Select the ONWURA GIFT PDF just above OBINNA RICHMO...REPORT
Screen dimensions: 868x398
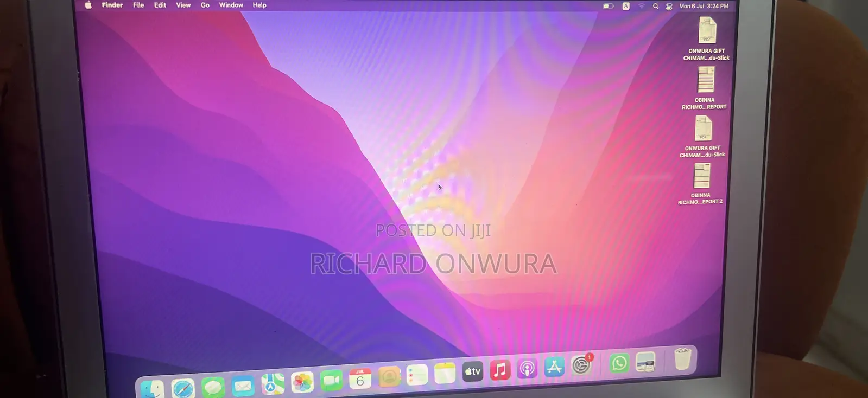click(707, 38)
